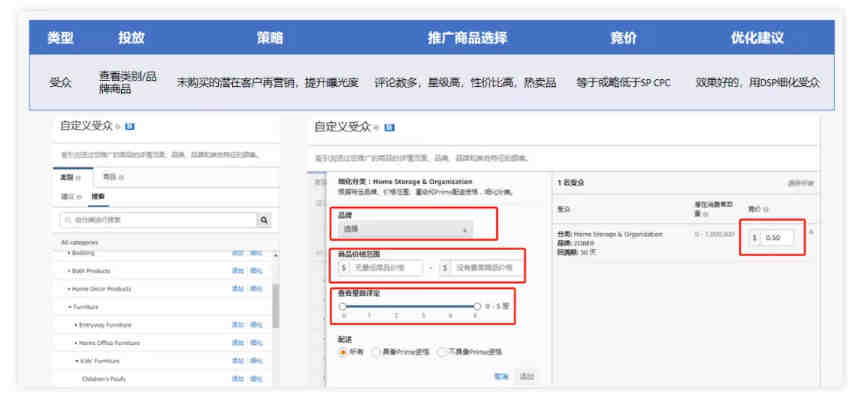Viewport: 855px width, 397px height.
Task: Open the 建议 sub-tab
Action: coord(71,196)
